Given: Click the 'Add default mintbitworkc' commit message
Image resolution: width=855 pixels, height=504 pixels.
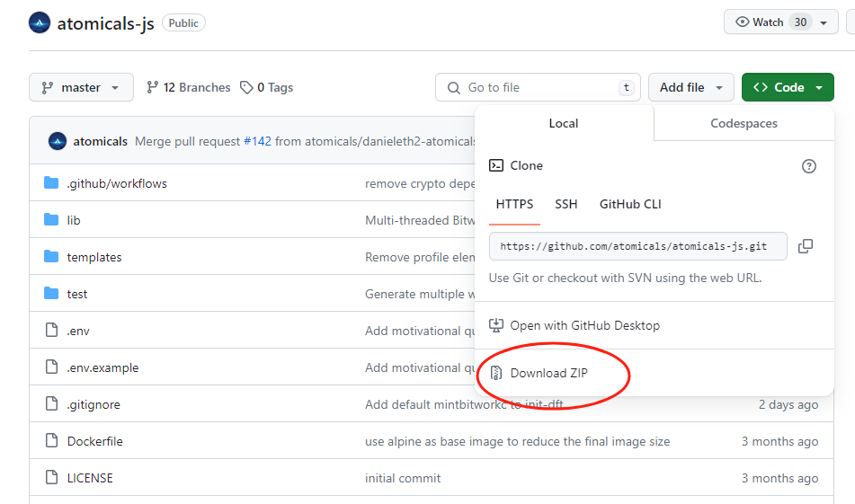Looking at the screenshot, I should point(464,405).
